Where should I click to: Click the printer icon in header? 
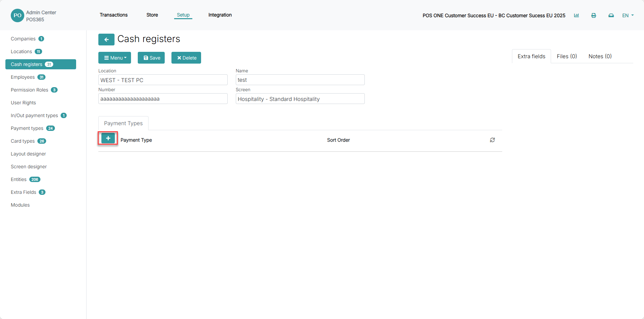tap(594, 15)
